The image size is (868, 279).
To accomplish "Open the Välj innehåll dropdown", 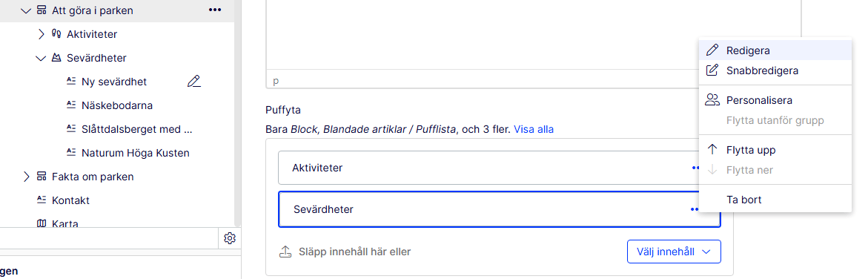I will tap(674, 252).
